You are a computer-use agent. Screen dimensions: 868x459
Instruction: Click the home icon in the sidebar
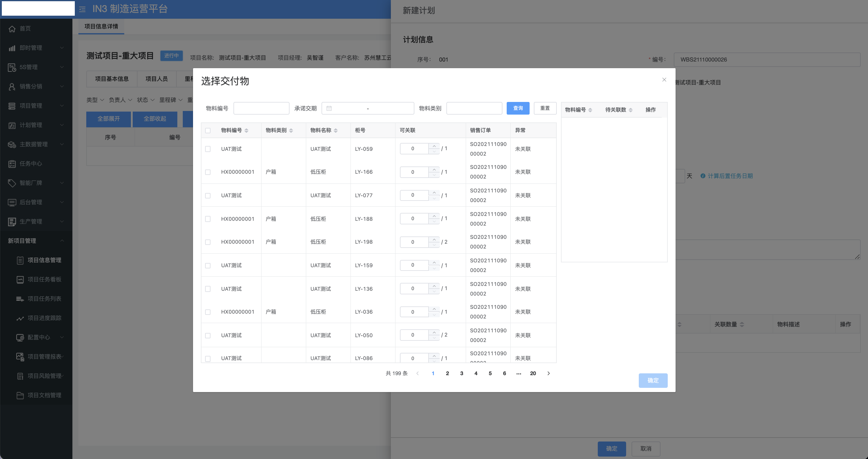tap(12, 29)
